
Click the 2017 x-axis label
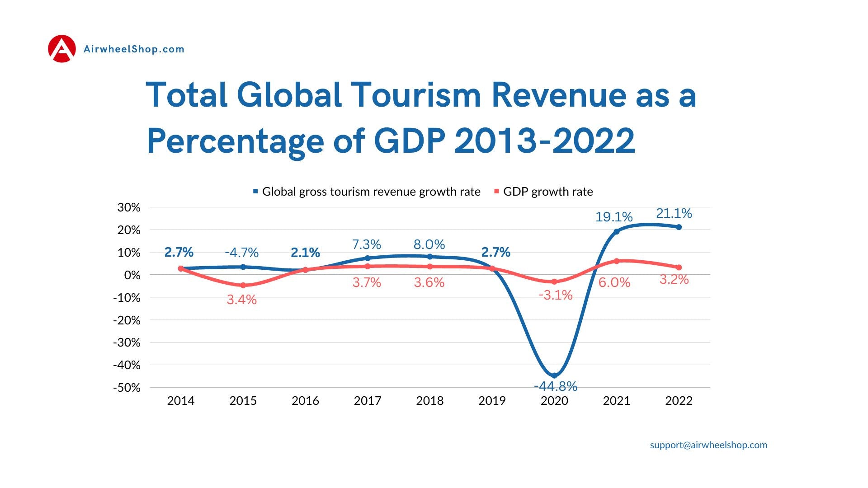pos(368,401)
